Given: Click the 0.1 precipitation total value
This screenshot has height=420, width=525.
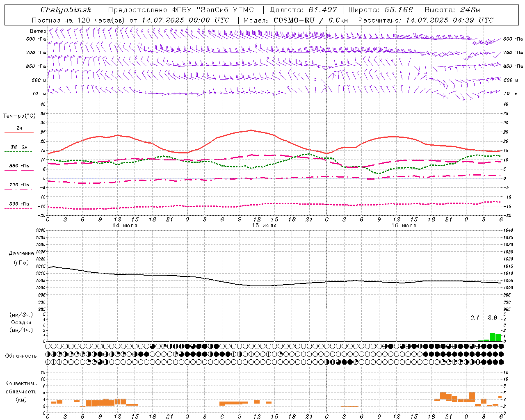Looking at the screenshot, I should [475, 317].
